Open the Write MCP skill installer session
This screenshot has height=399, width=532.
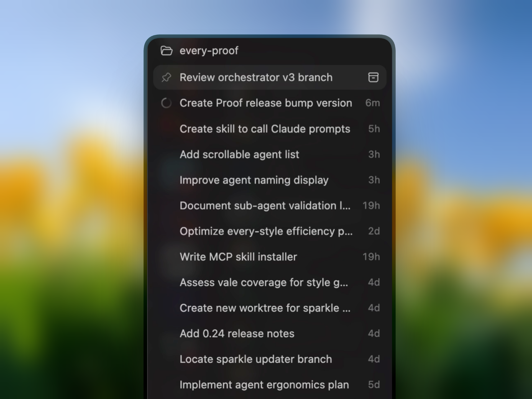tap(238, 257)
